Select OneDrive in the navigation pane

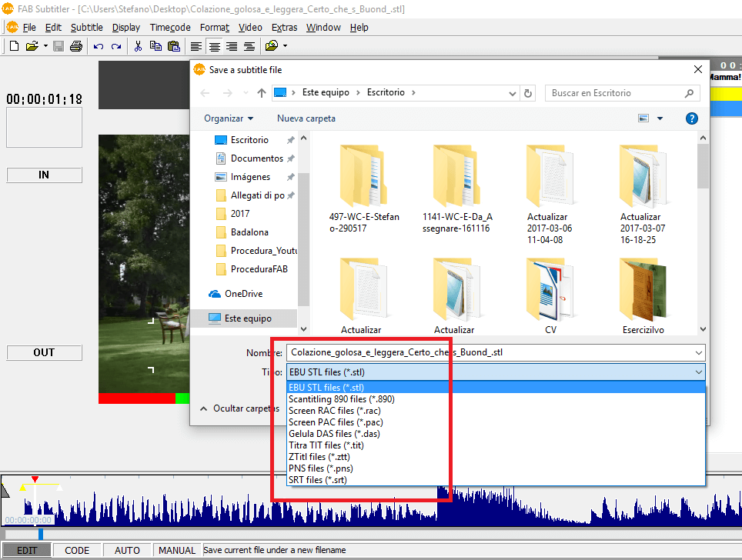pyautogui.click(x=243, y=294)
